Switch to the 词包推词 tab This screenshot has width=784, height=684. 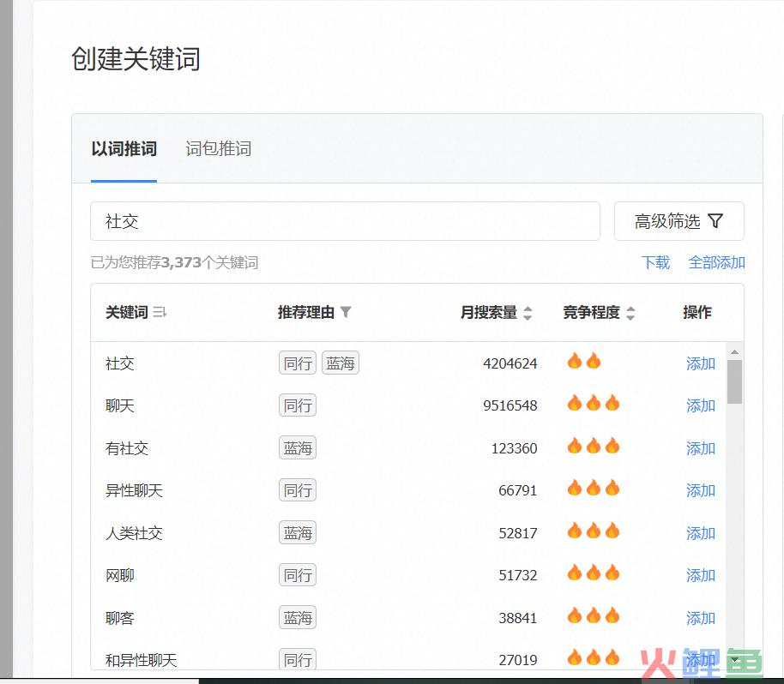[219, 149]
